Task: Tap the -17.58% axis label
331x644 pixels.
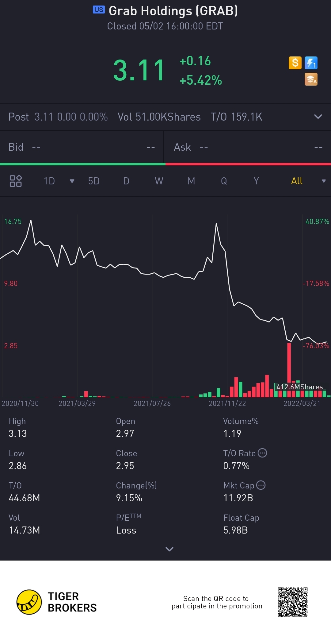Action: [316, 283]
